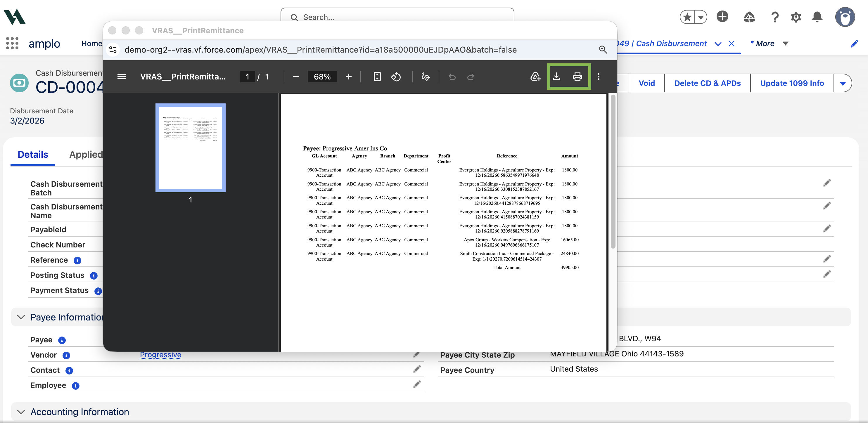The height and width of the screenshot is (423, 868).
Task: Click the Disbursement Date value 3/2/2026
Action: (27, 121)
